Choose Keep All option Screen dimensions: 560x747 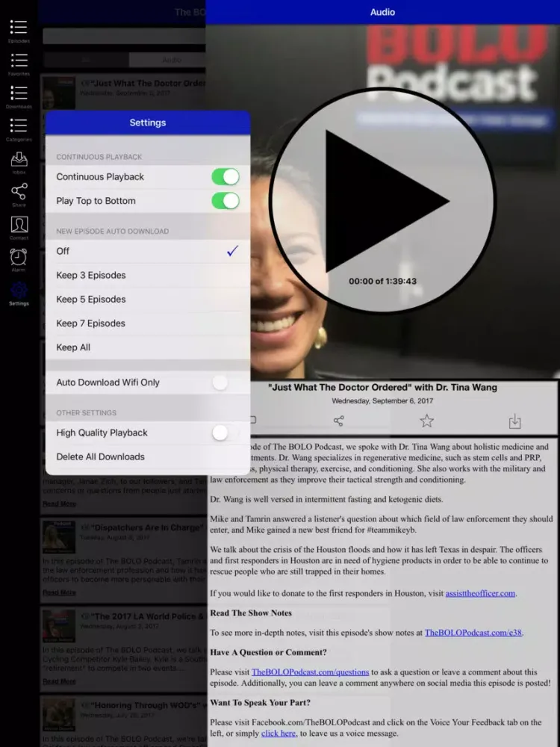148,347
